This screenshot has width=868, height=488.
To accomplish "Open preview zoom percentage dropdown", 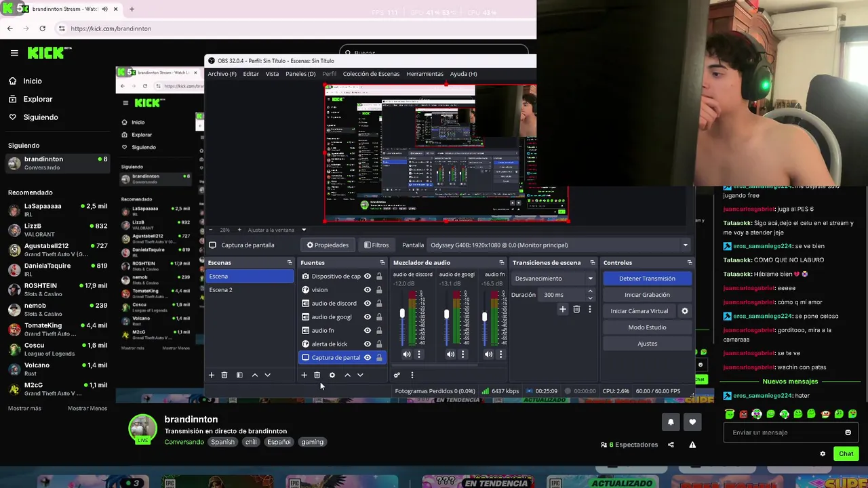I will pyautogui.click(x=304, y=230).
